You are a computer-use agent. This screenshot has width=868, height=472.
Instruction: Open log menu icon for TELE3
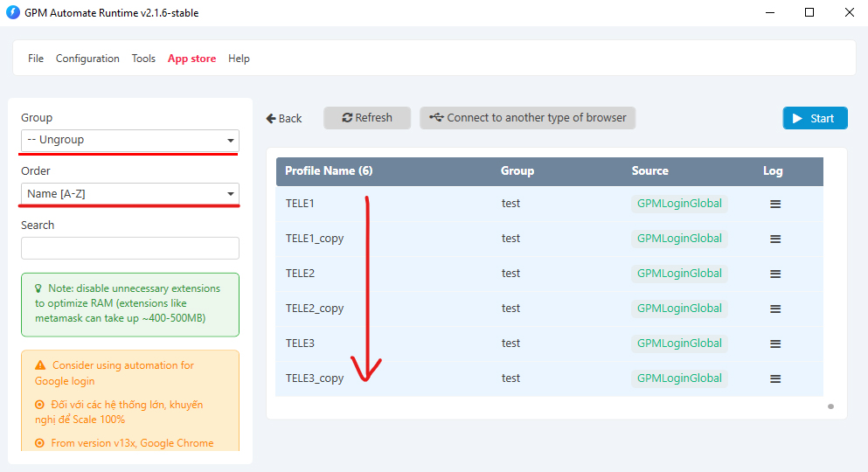tap(774, 344)
